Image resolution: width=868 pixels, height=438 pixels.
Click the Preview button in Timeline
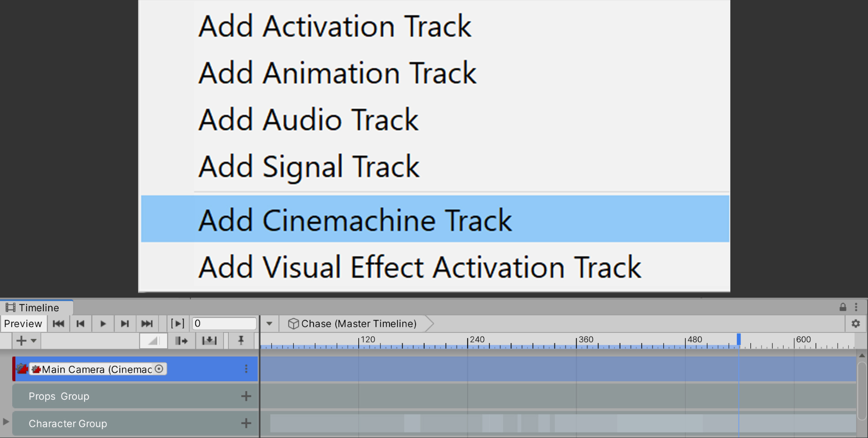[x=23, y=324]
